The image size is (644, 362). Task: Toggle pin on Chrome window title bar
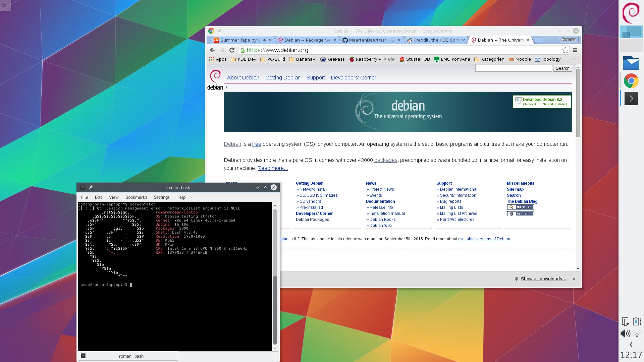tap(219, 31)
